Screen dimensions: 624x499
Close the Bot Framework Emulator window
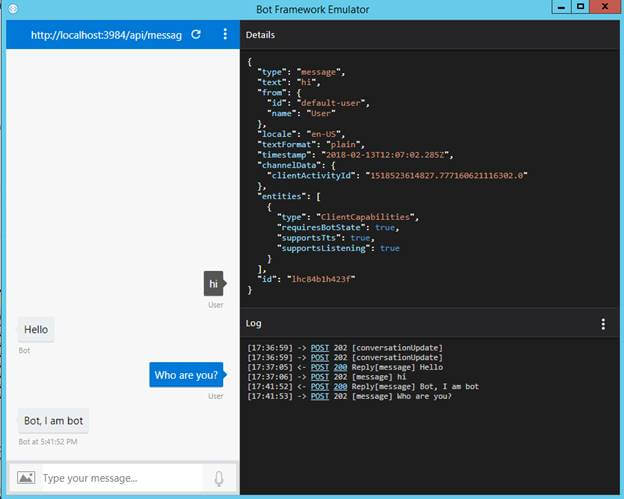coord(605,7)
